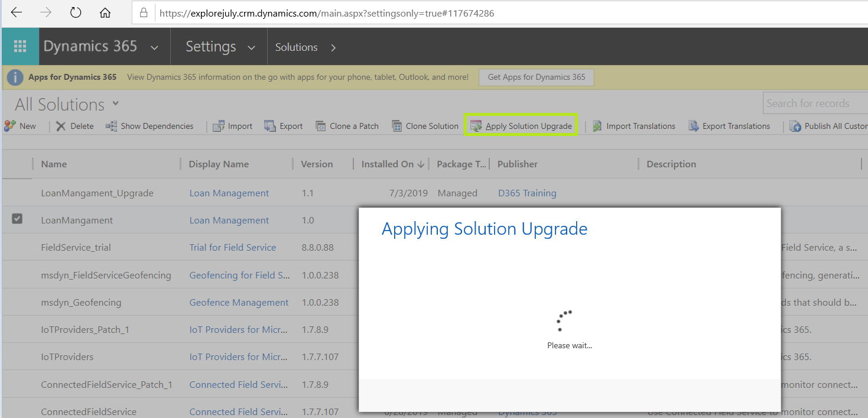Click the Export solution icon
Screen dimensions: 868x418
pos(270,126)
